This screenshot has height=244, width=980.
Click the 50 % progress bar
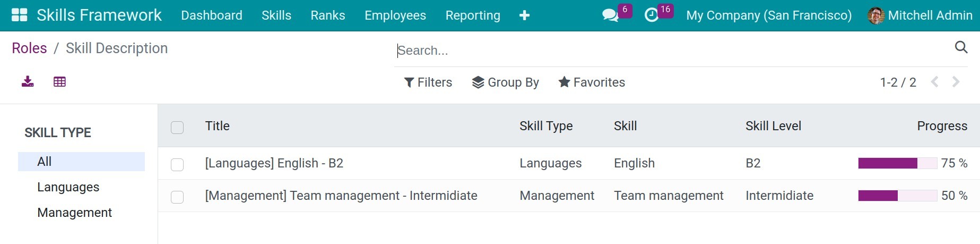pyautogui.click(x=898, y=196)
